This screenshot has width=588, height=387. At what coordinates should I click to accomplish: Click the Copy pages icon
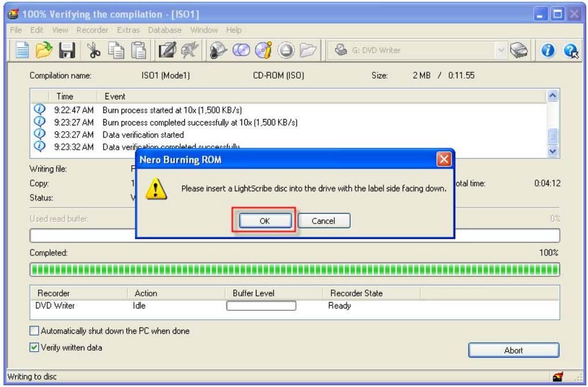point(116,50)
